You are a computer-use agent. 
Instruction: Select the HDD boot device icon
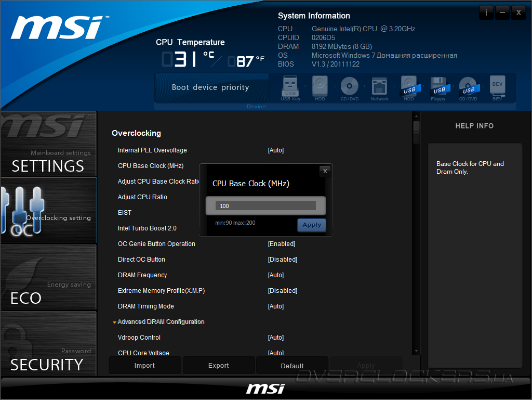coord(320,87)
